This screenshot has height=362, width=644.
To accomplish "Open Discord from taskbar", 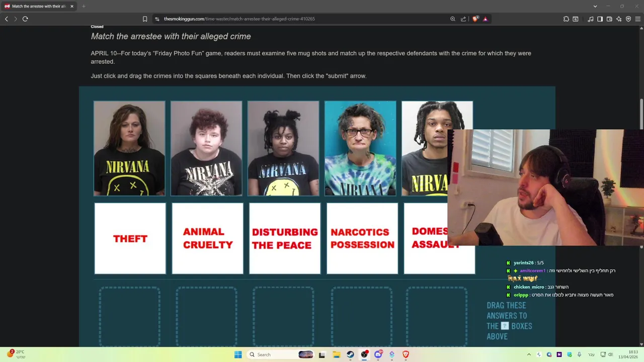I will (x=378, y=354).
